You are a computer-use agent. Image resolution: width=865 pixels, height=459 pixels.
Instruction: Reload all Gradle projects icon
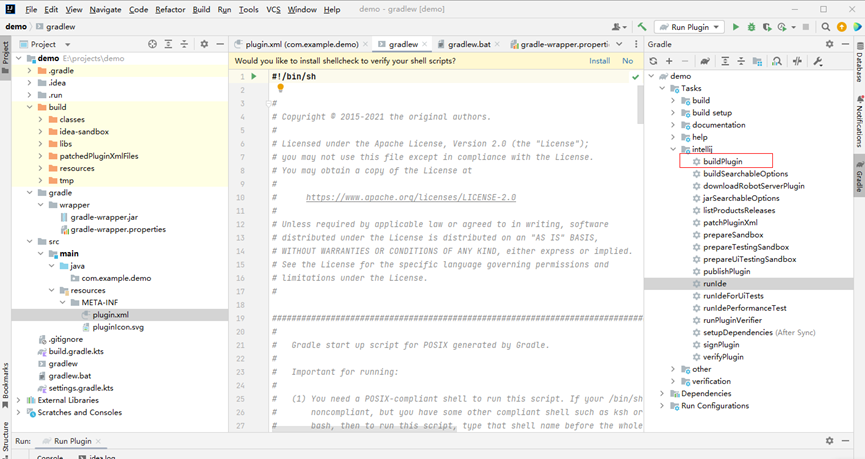654,61
